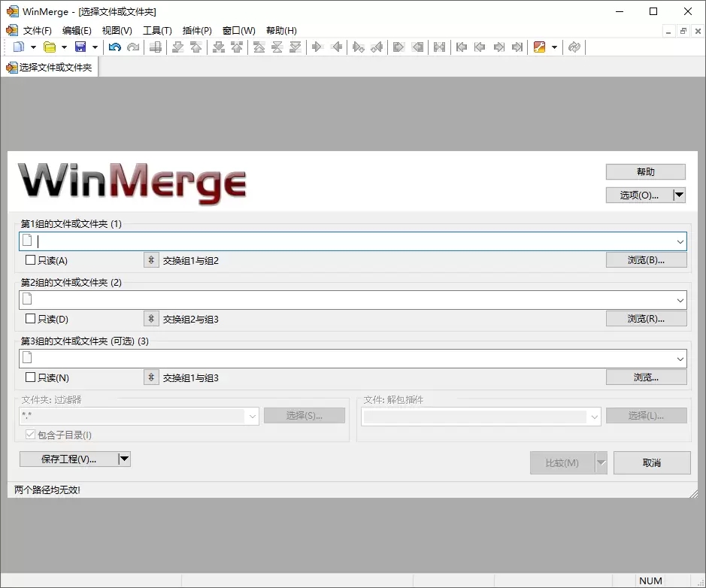Image resolution: width=706 pixels, height=588 pixels.
Task: Expand the third group path dropdown arrow
Action: [680, 359]
